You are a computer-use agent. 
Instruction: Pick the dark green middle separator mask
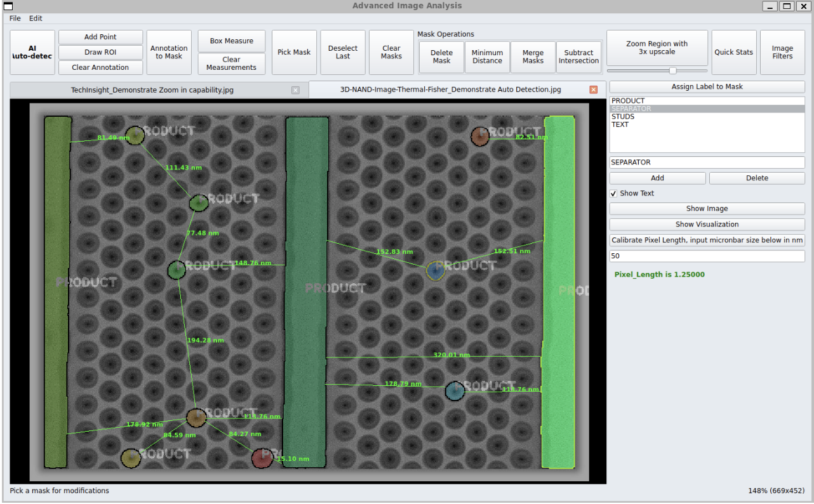pos(306,292)
